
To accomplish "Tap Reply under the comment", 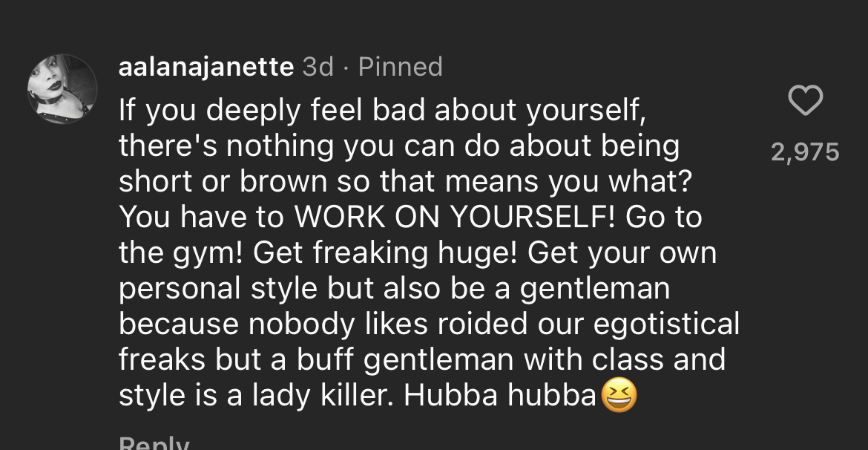I will [x=154, y=445].
